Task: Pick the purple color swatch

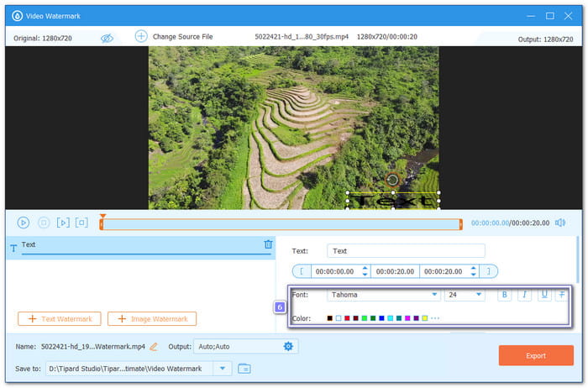Action: (416, 318)
